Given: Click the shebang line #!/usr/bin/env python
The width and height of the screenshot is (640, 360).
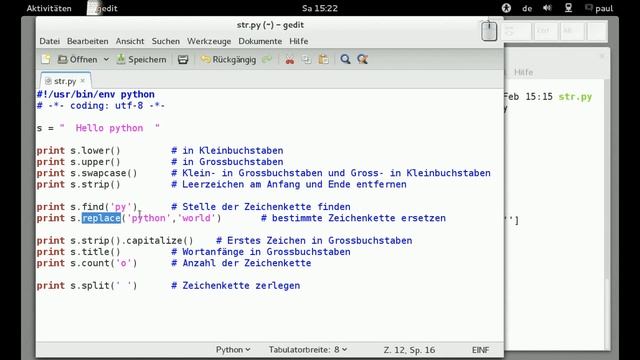Looking at the screenshot, I should pos(96,94).
